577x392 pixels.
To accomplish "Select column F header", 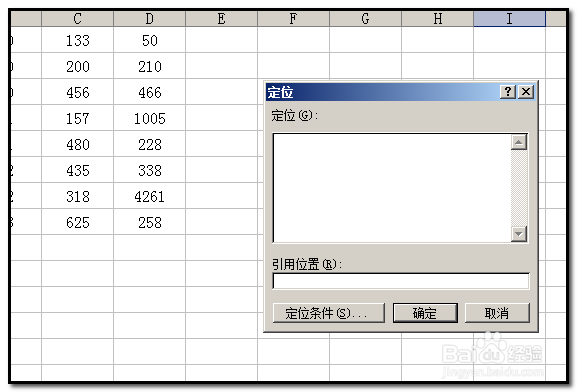I will click(293, 19).
